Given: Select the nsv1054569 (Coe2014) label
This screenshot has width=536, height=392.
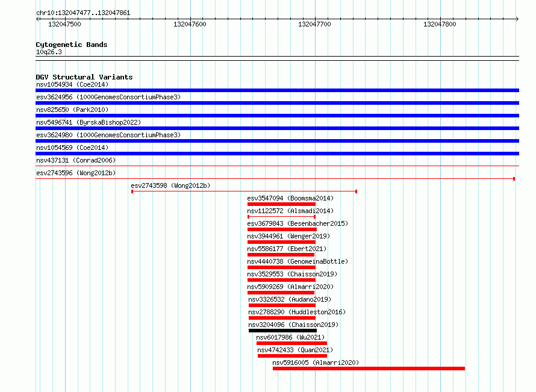Looking at the screenshot, I should [x=72, y=148].
